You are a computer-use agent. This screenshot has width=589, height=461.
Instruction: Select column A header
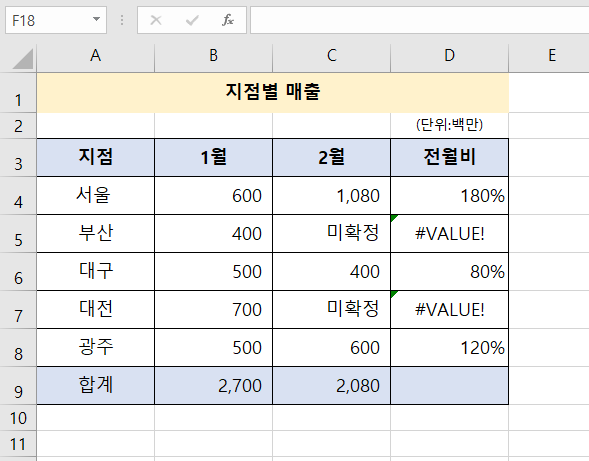pyautogui.click(x=95, y=56)
